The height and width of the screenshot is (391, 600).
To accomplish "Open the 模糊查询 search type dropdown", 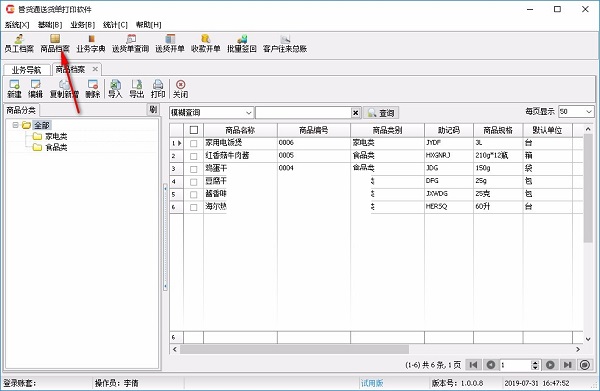I will [248, 112].
